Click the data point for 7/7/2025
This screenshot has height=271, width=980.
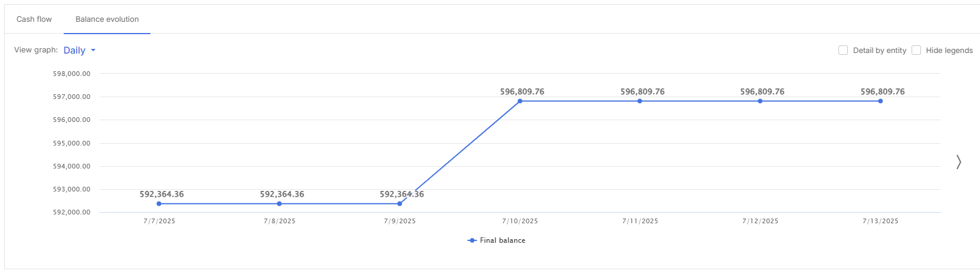159,204
